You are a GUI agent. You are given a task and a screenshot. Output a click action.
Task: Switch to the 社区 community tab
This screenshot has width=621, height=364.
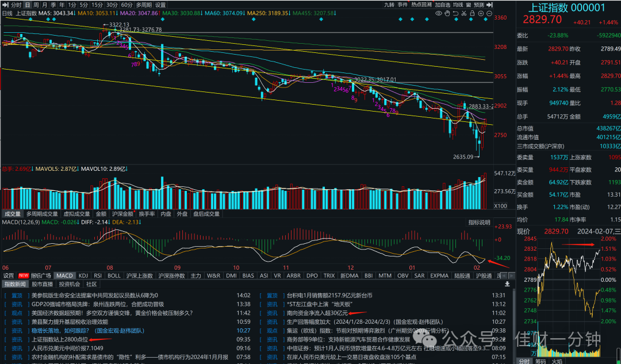pyautogui.click(x=91, y=284)
